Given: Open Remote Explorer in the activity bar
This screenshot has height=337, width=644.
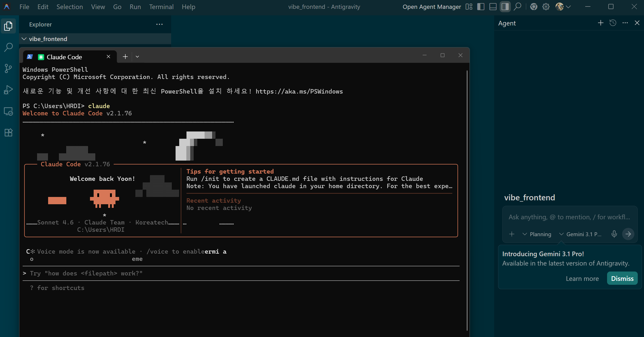Looking at the screenshot, I should click(8, 111).
